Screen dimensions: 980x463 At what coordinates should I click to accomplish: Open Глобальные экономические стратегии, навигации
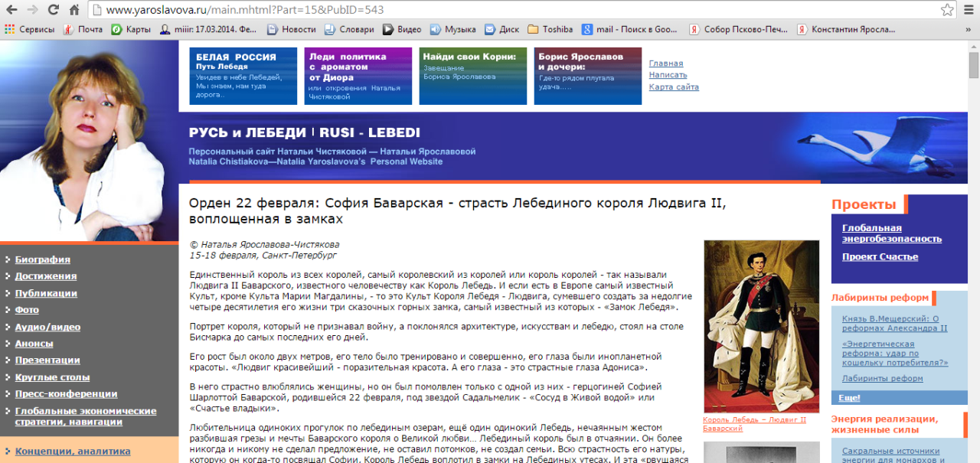click(86, 416)
